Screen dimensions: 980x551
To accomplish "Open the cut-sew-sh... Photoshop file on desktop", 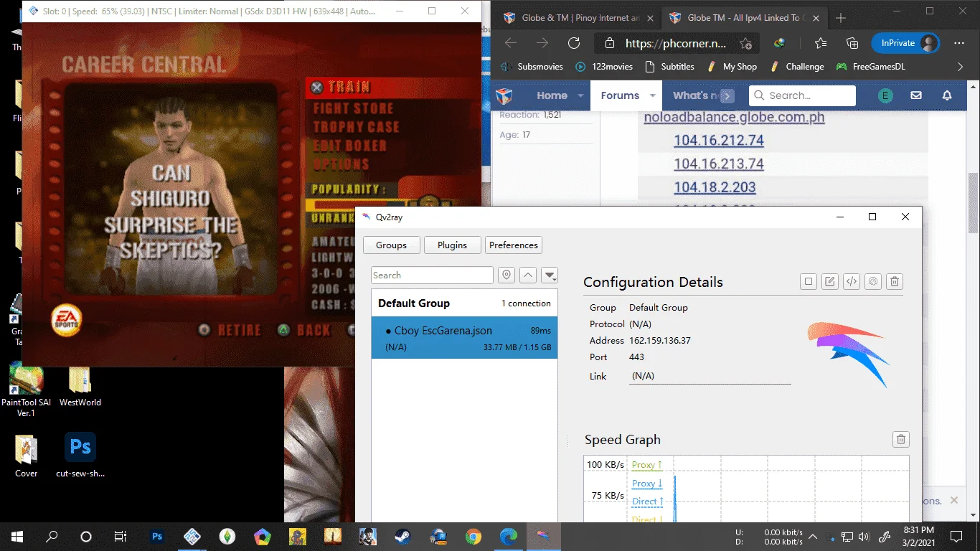I will pyautogui.click(x=80, y=455).
